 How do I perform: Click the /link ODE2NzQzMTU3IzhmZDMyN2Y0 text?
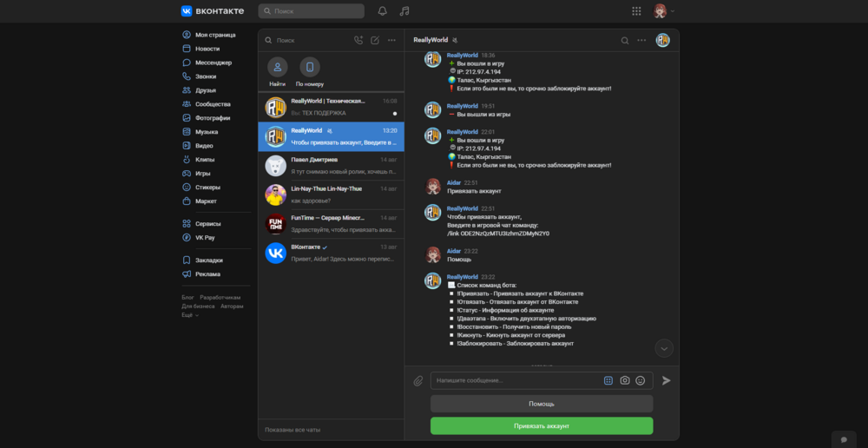[x=498, y=234]
